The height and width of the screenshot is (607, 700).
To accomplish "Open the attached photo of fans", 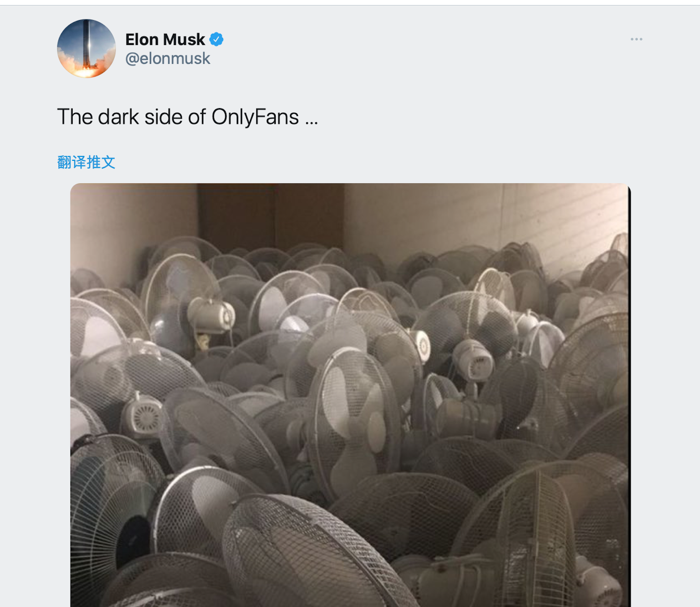I will (x=351, y=394).
